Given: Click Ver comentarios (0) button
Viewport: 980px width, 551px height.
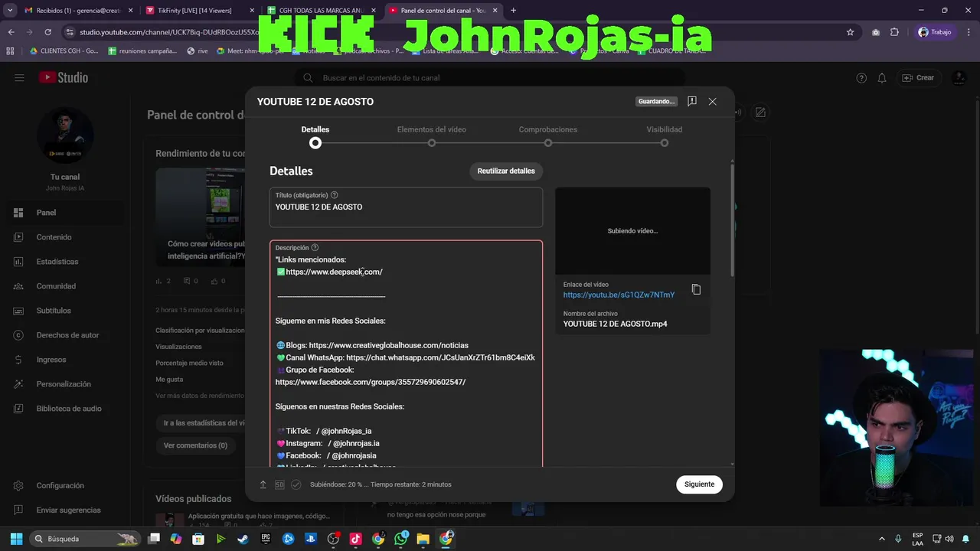Looking at the screenshot, I should tap(195, 445).
